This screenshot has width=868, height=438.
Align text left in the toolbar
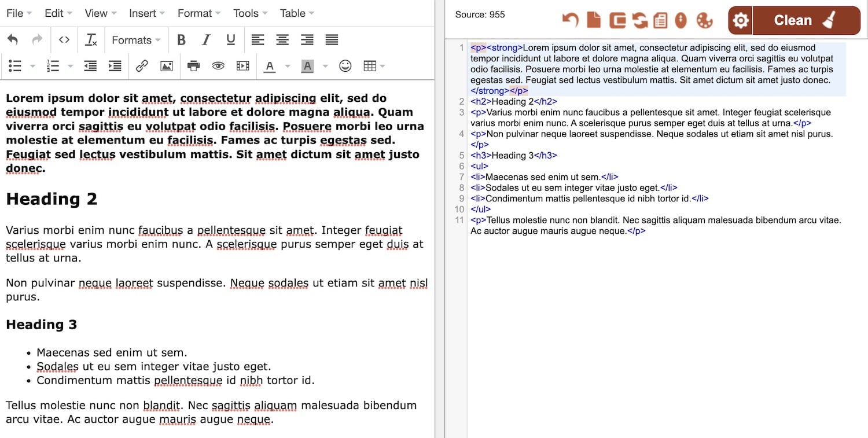pos(258,40)
